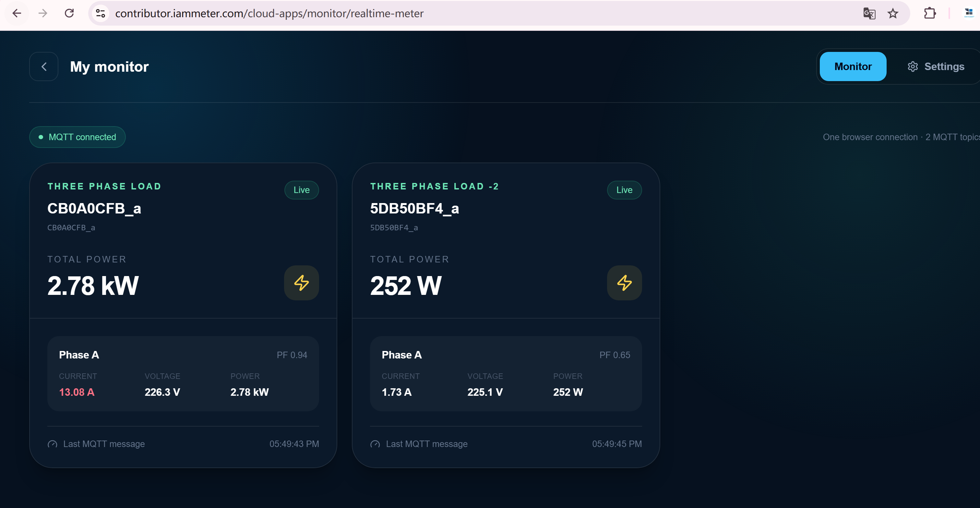Click the Phase A label on the 5DB50BF4_a card
Viewport: 980px width, 508px height.
pyautogui.click(x=401, y=355)
